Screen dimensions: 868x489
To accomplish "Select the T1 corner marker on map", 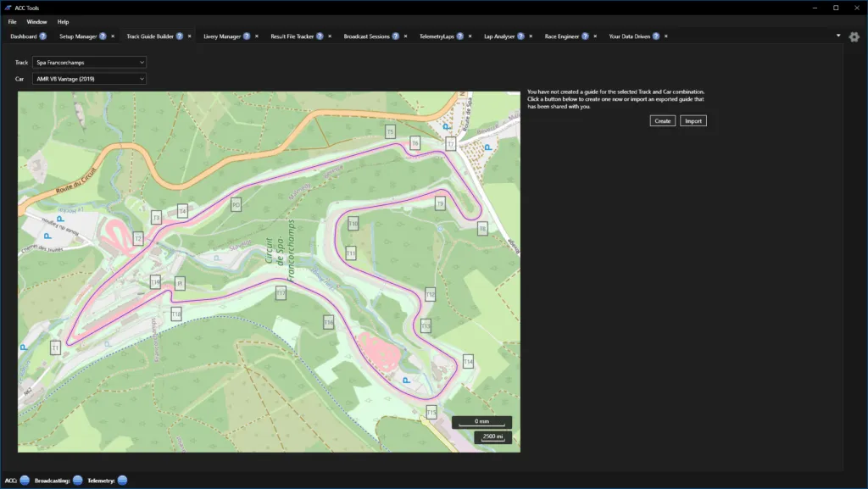I will (55, 348).
